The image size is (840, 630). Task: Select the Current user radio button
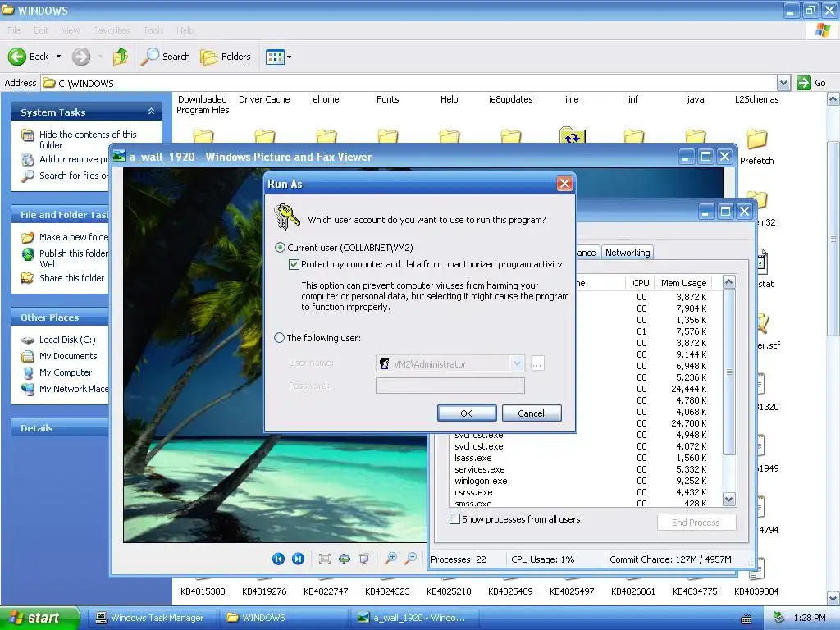(280, 248)
